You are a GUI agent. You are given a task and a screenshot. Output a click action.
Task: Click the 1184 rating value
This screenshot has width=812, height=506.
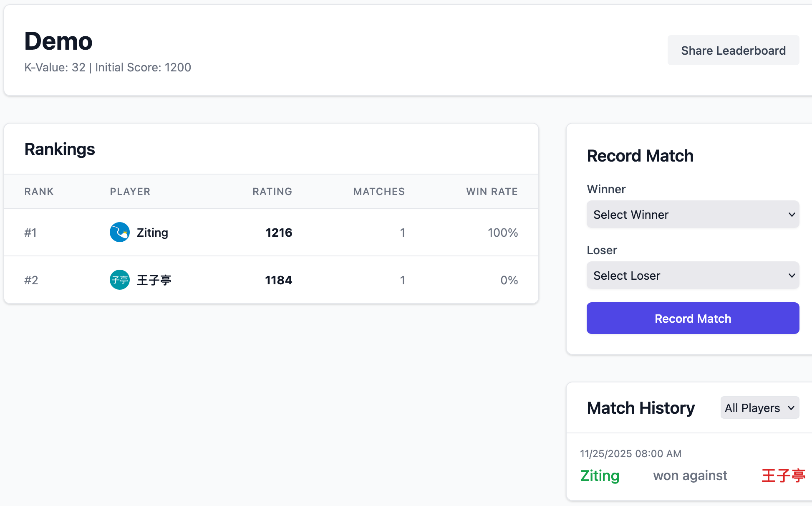tap(278, 280)
